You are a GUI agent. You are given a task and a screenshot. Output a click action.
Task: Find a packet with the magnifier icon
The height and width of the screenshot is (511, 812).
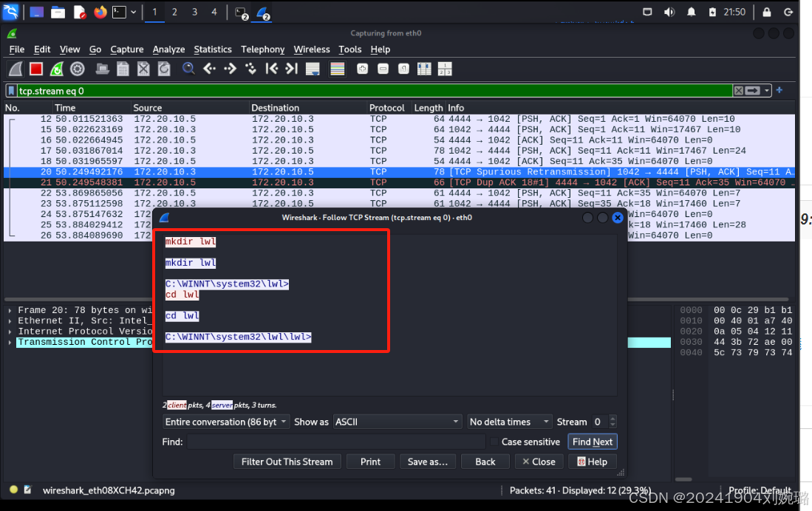point(188,69)
